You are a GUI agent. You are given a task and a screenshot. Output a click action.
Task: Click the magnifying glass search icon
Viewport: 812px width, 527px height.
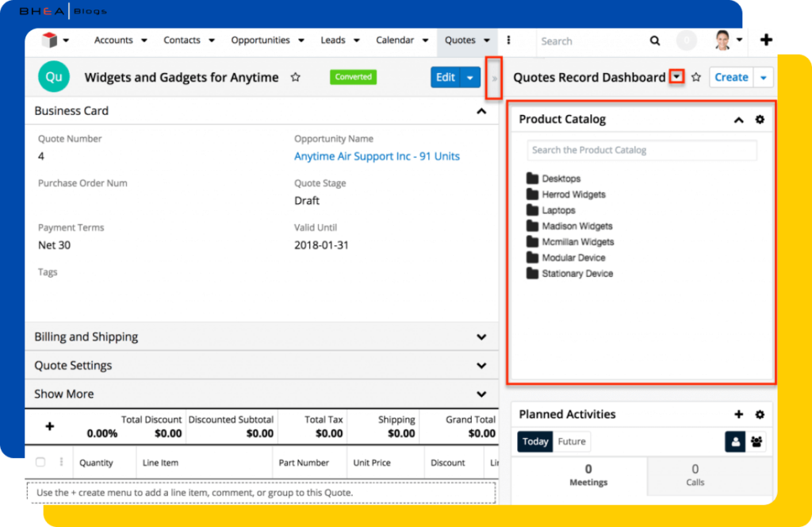pos(654,40)
